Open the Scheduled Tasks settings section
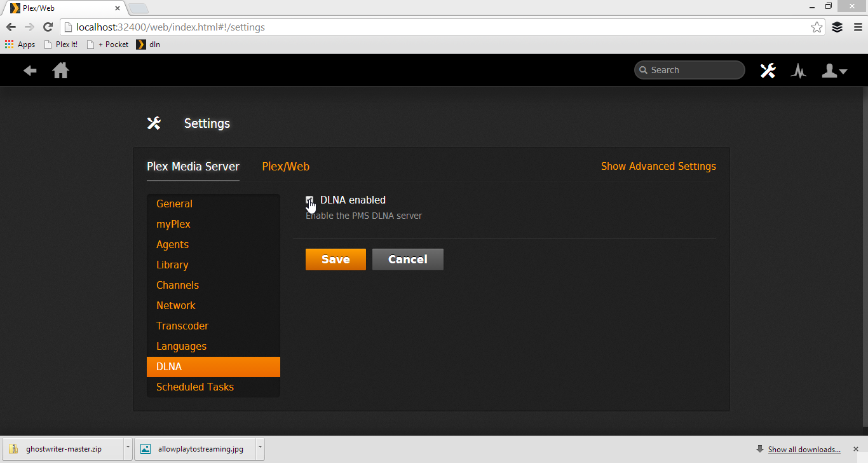The width and height of the screenshot is (868, 463). click(x=214, y=387)
